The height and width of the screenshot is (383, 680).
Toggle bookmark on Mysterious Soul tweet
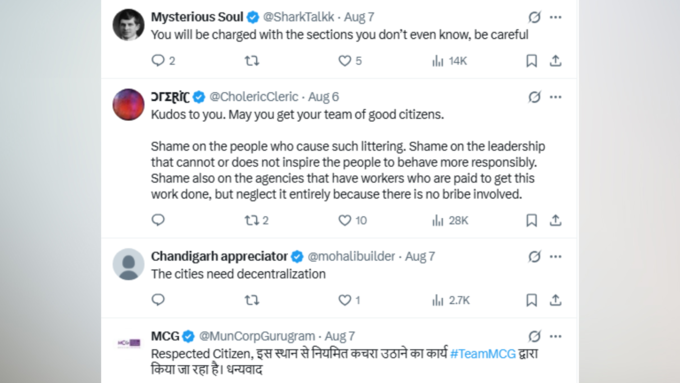(x=531, y=61)
